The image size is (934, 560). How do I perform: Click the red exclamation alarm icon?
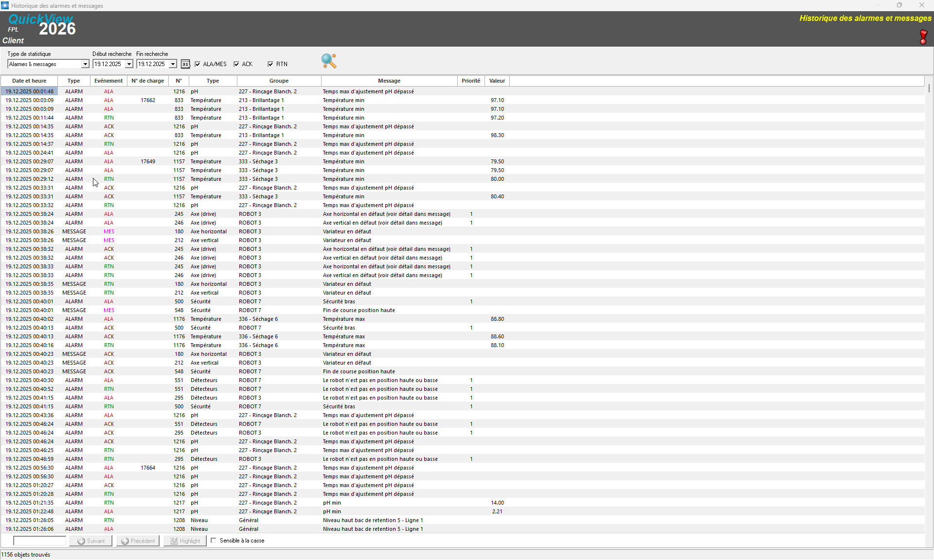point(923,37)
